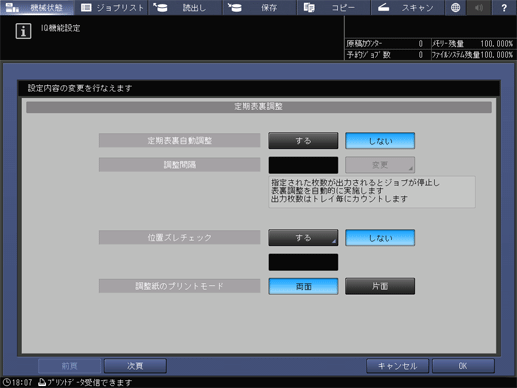
Task: Confirm settings with OK
Action: (463, 366)
